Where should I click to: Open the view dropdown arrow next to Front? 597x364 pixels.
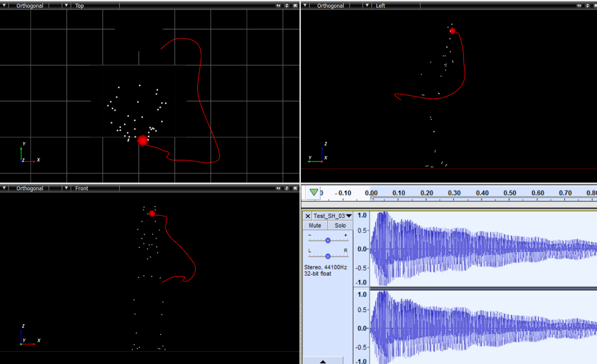coord(66,188)
